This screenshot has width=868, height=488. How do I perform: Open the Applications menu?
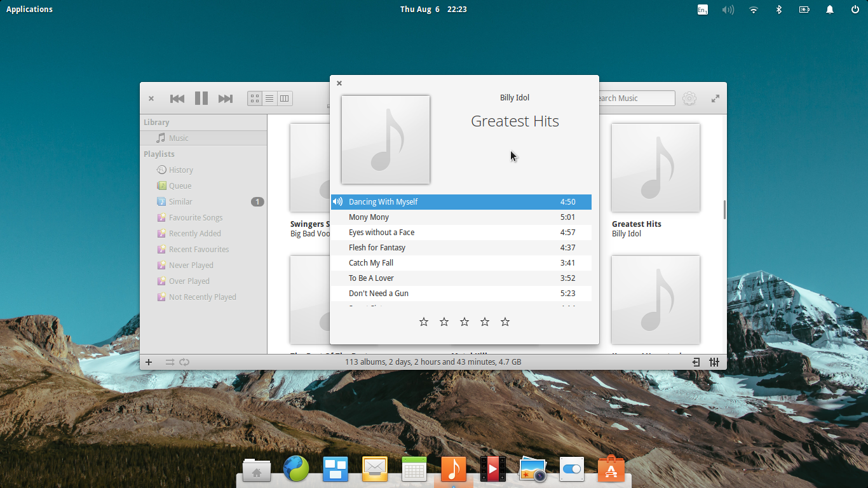[29, 9]
